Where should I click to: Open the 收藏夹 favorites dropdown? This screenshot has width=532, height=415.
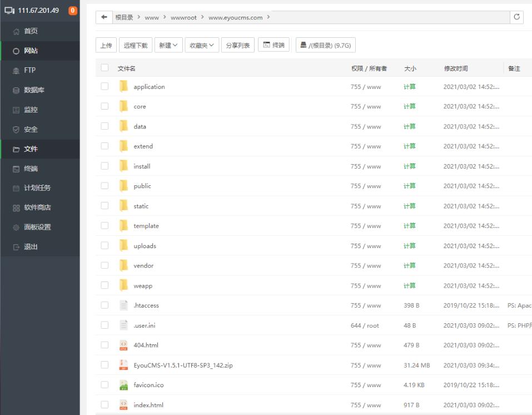tap(201, 46)
